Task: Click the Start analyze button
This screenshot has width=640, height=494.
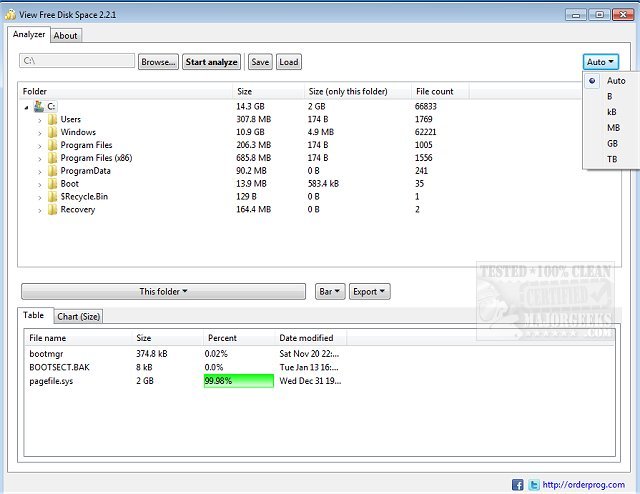Action: tap(211, 62)
